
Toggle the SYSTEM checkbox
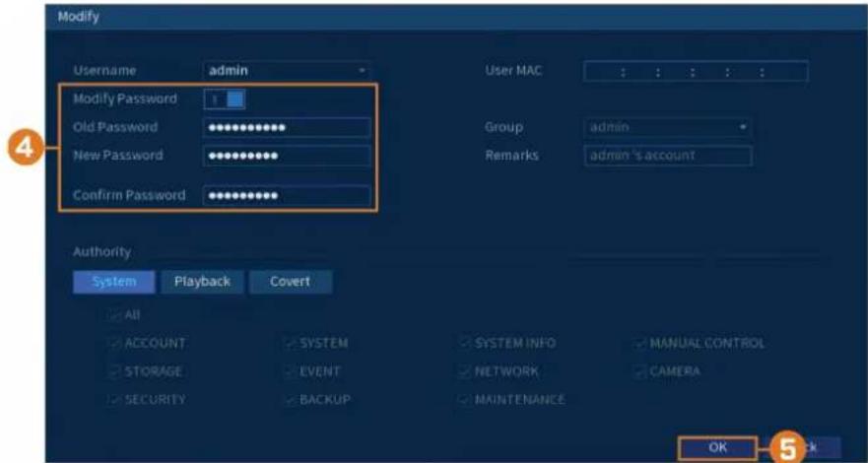pyautogui.click(x=290, y=343)
